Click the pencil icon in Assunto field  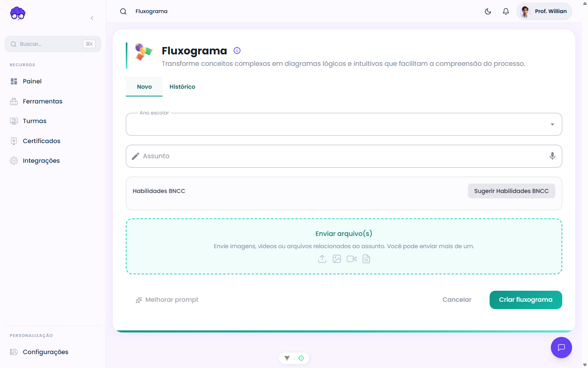point(136,156)
